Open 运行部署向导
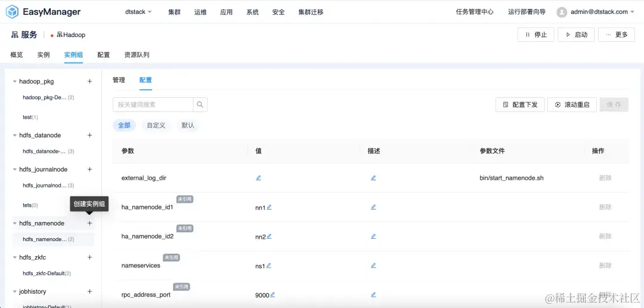Image resolution: width=644 pixels, height=308 pixels. point(527,12)
